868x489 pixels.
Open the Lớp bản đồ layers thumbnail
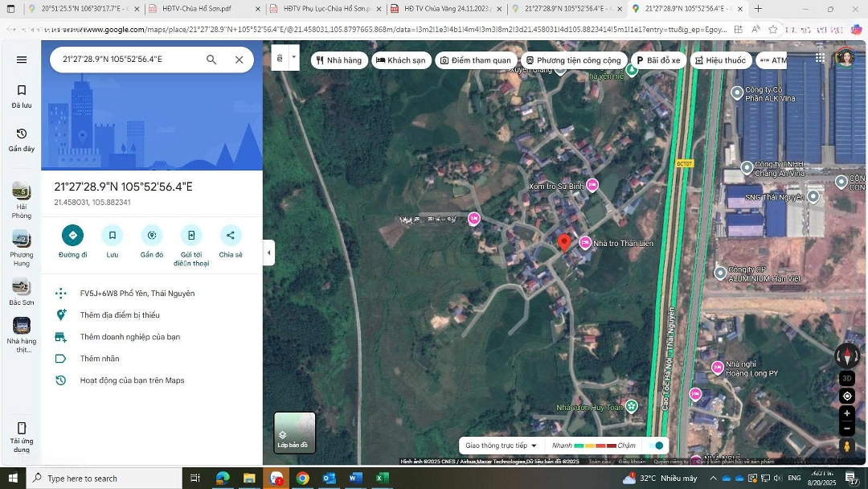pos(294,433)
